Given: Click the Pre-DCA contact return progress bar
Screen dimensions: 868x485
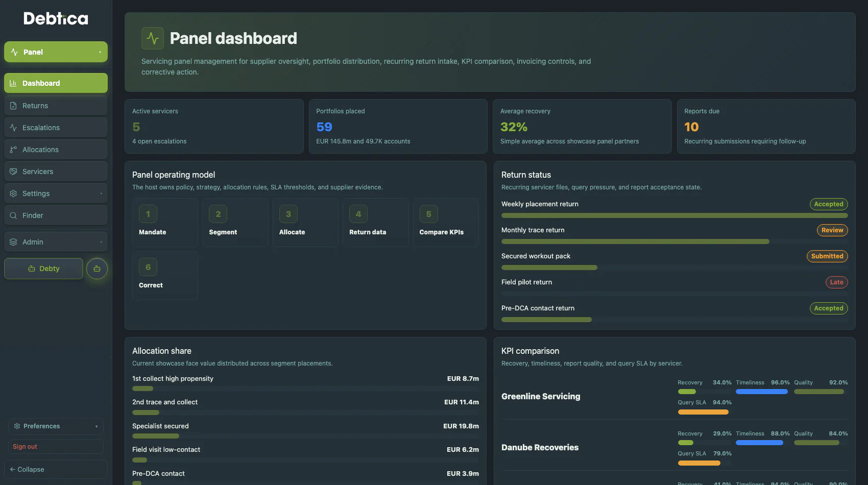Looking at the screenshot, I should [x=674, y=320].
